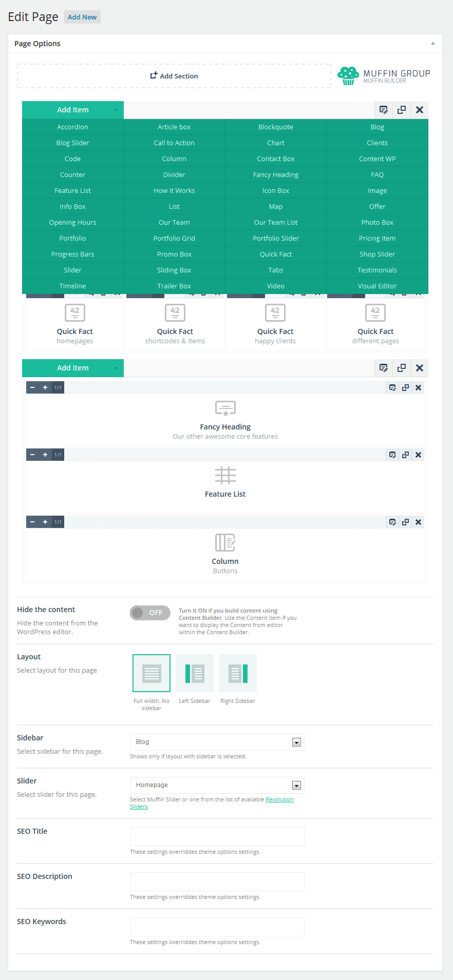Choose Testimonials from the item menu
Image resolution: width=453 pixels, height=980 pixels.
[x=377, y=270]
